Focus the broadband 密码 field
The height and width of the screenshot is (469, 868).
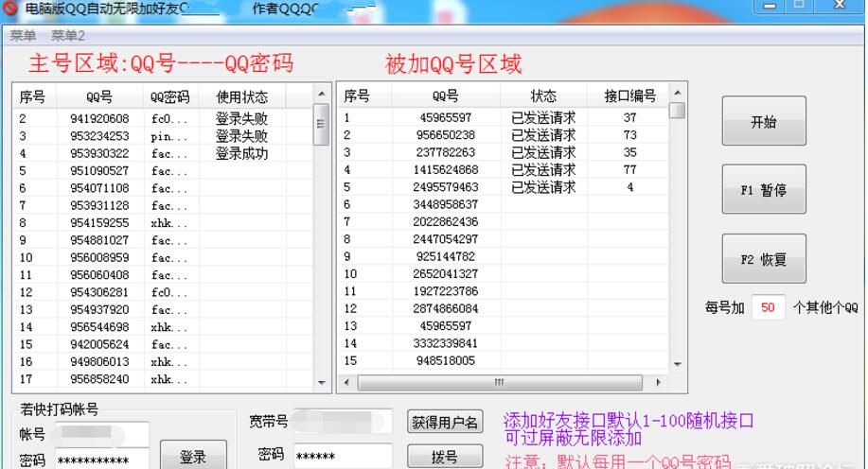pos(343,456)
